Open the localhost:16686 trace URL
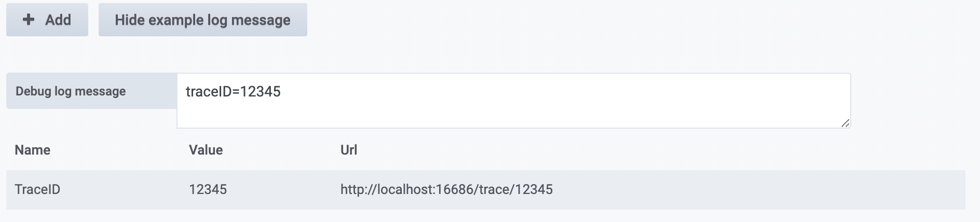Viewport: 980px width, 222px height. click(x=446, y=189)
